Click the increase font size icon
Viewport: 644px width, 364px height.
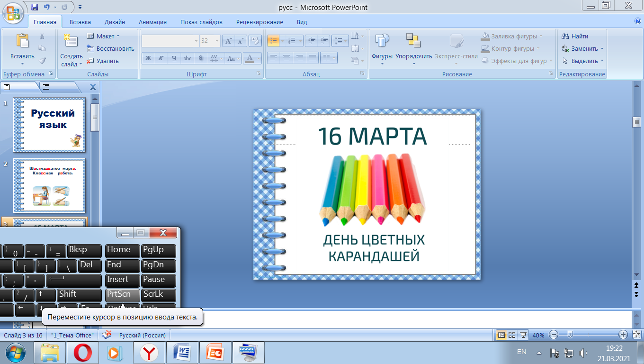point(228,41)
